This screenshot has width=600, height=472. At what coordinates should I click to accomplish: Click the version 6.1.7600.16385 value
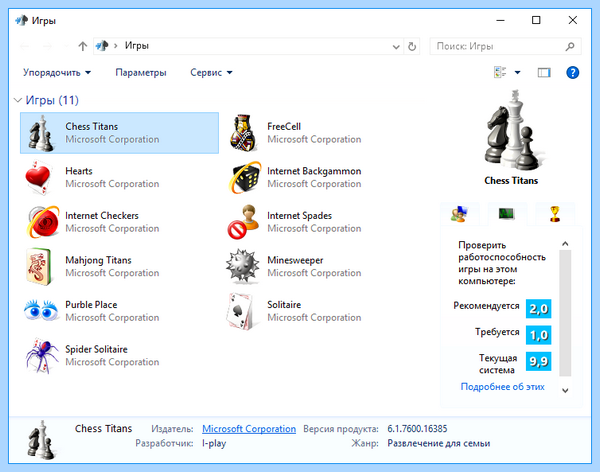[417, 429]
